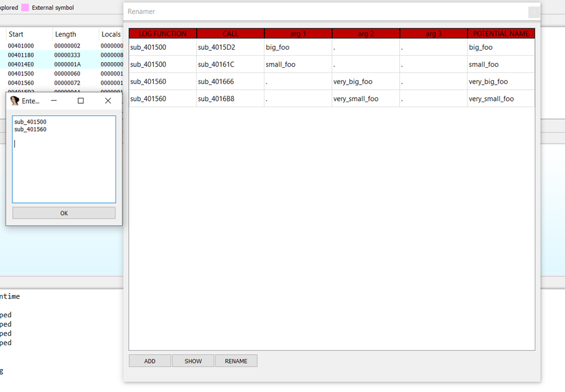Click the very_small_foo arg 2 cell
Viewport: 565px width, 392px height.
[x=365, y=99]
